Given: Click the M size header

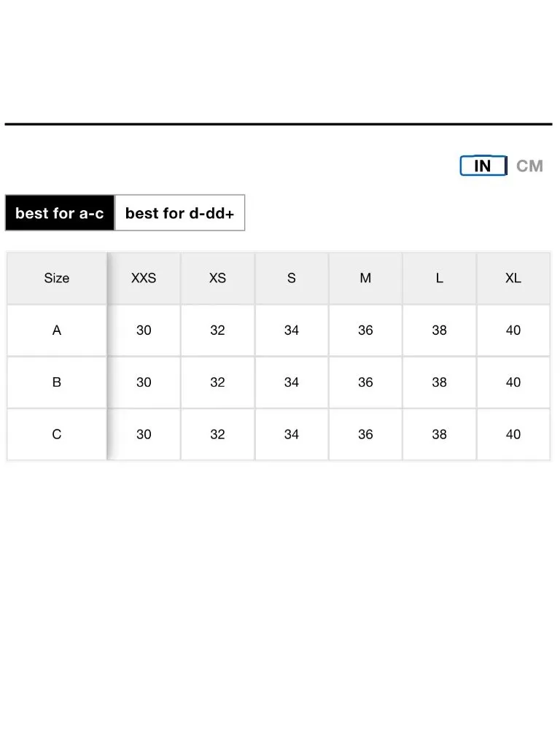Looking at the screenshot, I should (x=365, y=278).
